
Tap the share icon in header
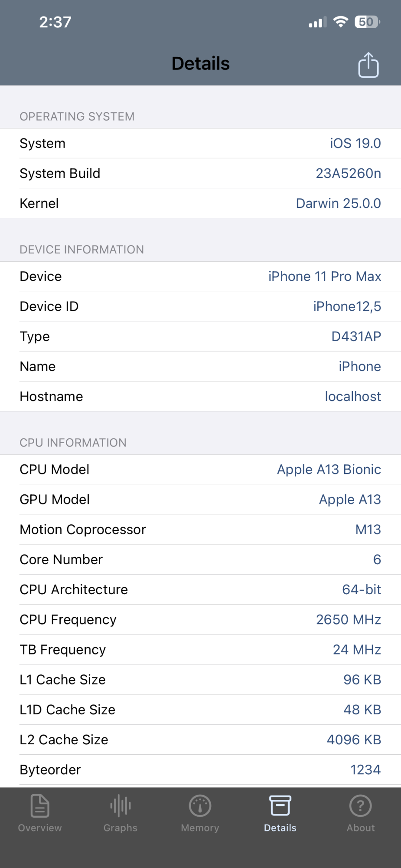(x=368, y=65)
